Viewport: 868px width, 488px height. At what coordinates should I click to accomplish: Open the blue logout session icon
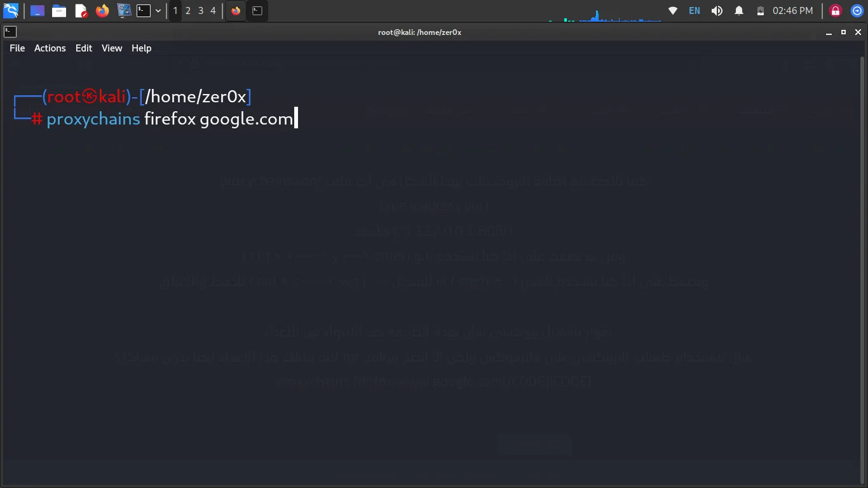pyautogui.click(x=857, y=11)
